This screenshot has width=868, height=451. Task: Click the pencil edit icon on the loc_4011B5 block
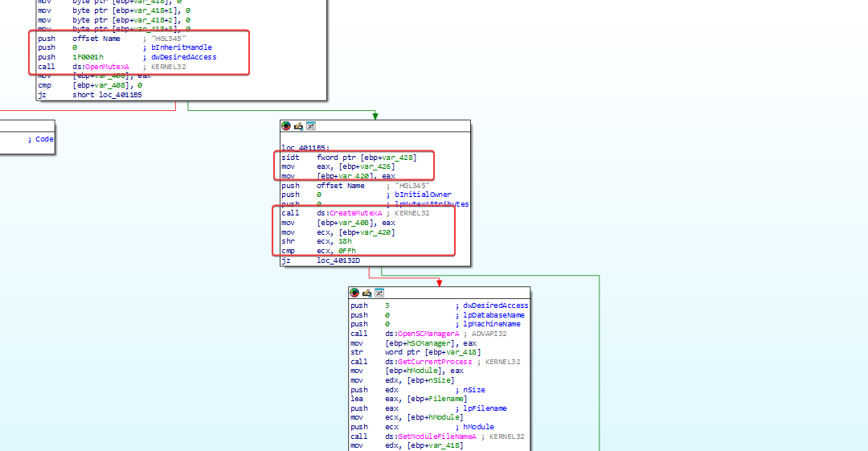click(x=298, y=126)
